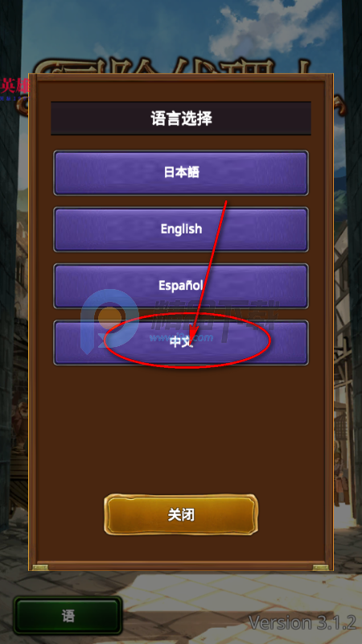Pick the Español language button
Image resolution: width=362 pixels, height=644 pixels.
point(181,286)
